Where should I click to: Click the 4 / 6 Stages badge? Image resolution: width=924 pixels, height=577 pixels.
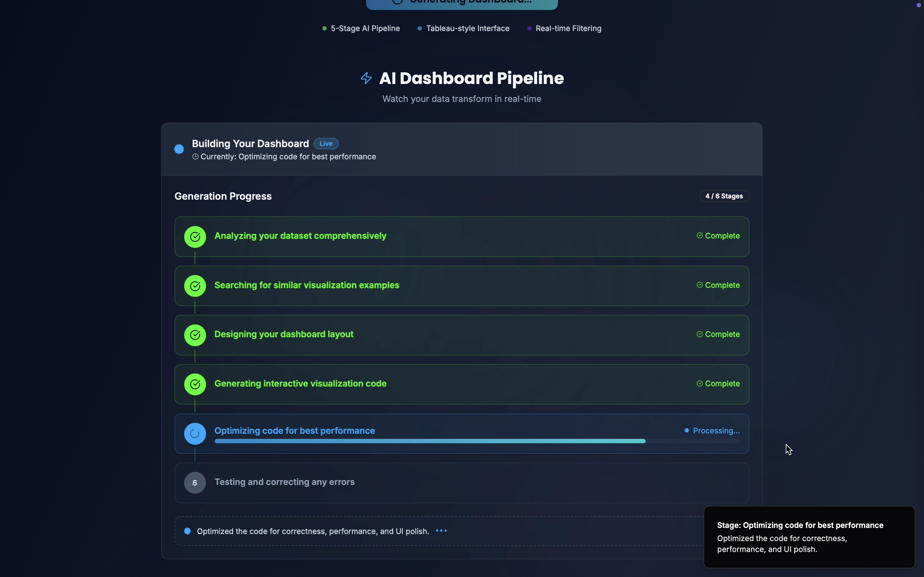[x=724, y=196]
